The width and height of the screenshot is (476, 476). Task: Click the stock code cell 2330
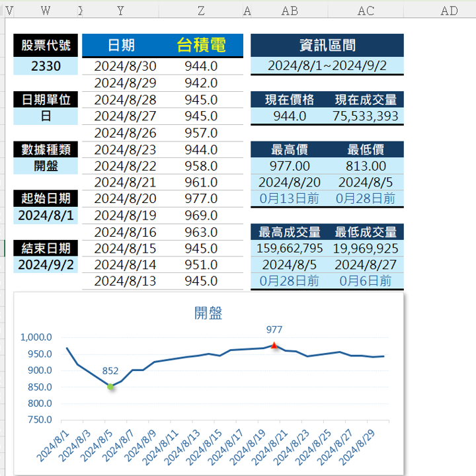46,66
